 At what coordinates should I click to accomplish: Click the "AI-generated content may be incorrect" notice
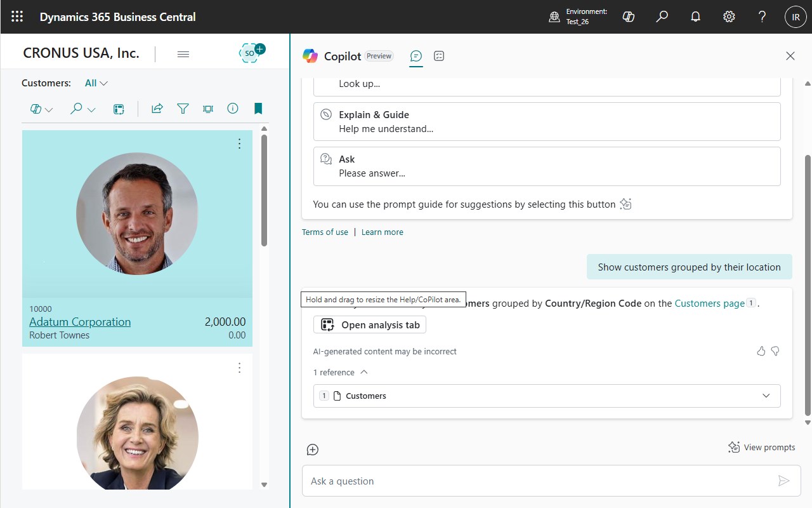click(385, 351)
